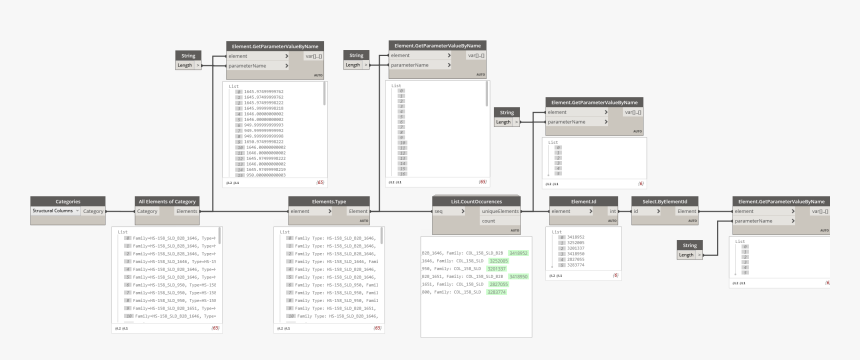
Task: Click scrollbar of leftmost GetParameterValueByName value list
Action: 325,93
